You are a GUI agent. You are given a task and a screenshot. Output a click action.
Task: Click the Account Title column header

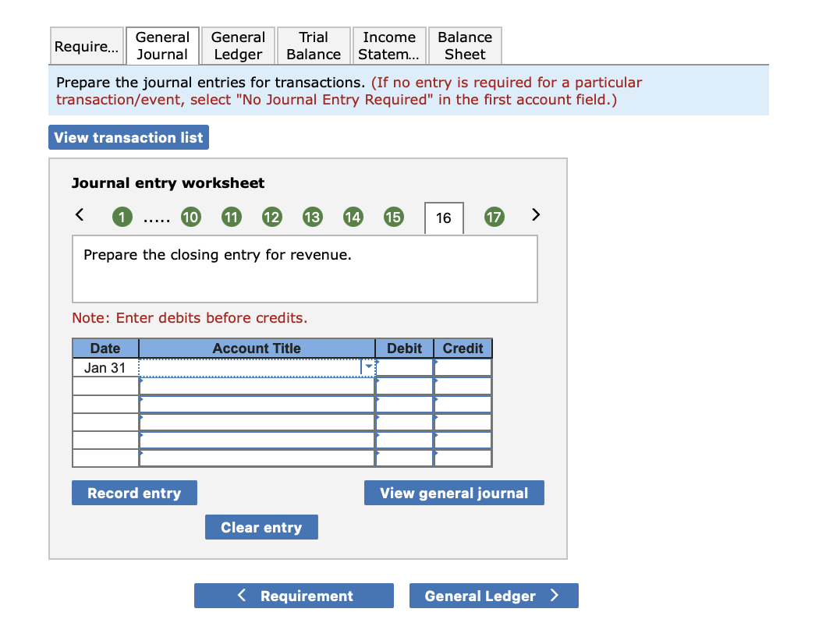tap(257, 349)
